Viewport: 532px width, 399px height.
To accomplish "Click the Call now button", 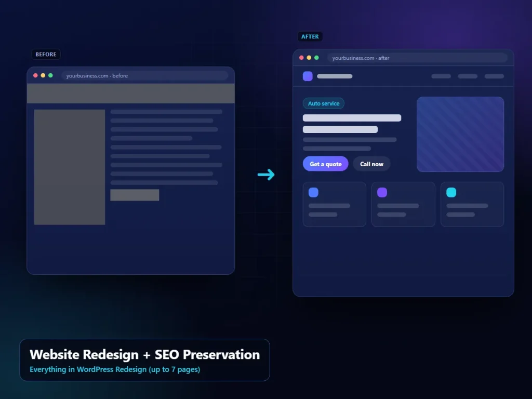I will point(371,164).
